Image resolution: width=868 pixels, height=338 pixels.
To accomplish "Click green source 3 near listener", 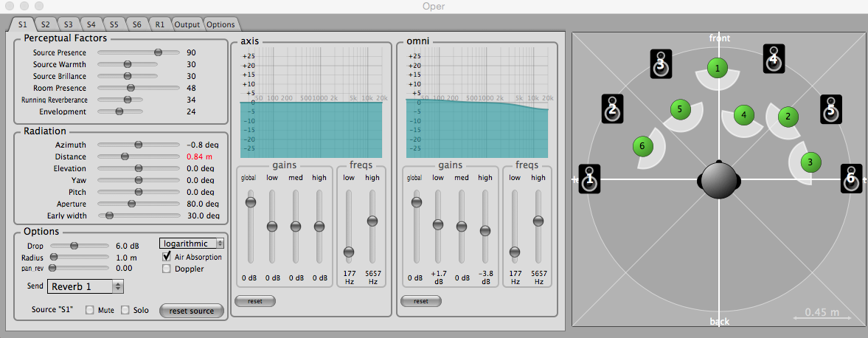I will pos(810,162).
